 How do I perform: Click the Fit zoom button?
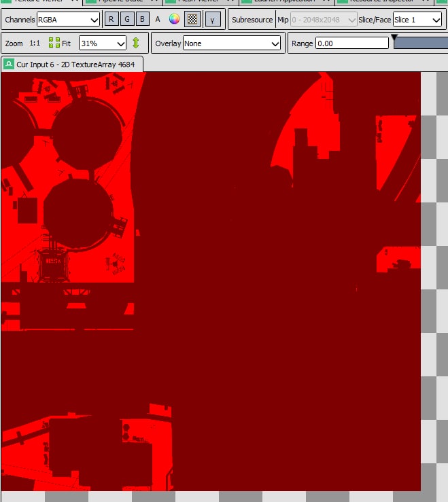tap(60, 43)
